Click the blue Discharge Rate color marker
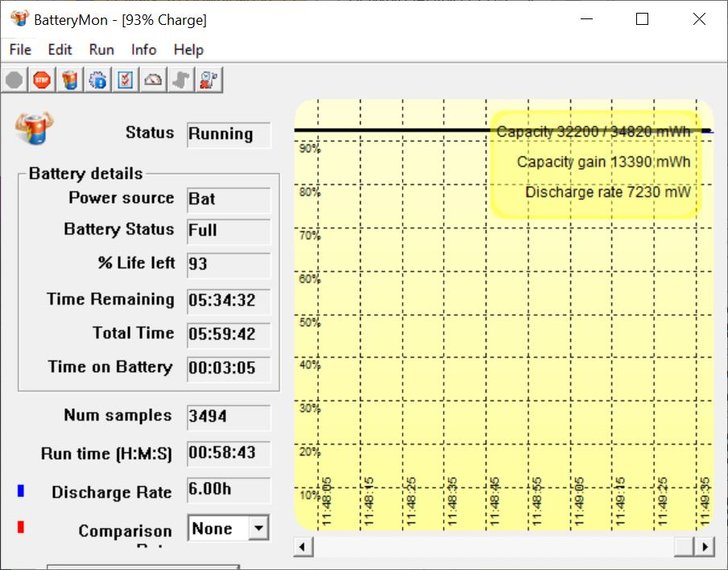This screenshot has width=728, height=570. (x=20, y=491)
